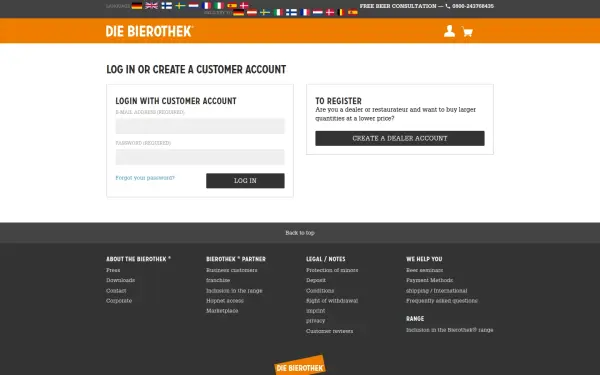The image size is (600, 375).
Task: Focus the e-mail address field
Action: pos(200,126)
